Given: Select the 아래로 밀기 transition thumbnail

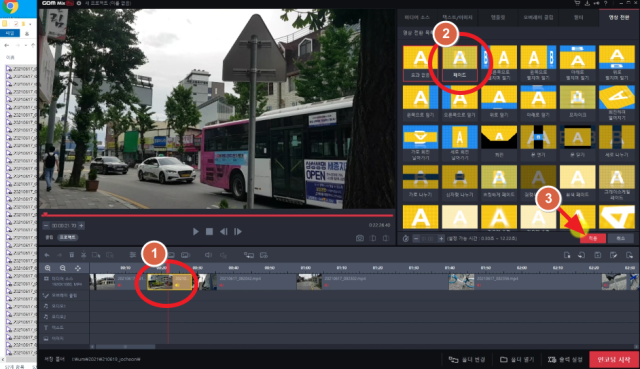Looking at the screenshot, I should [x=538, y=102].
